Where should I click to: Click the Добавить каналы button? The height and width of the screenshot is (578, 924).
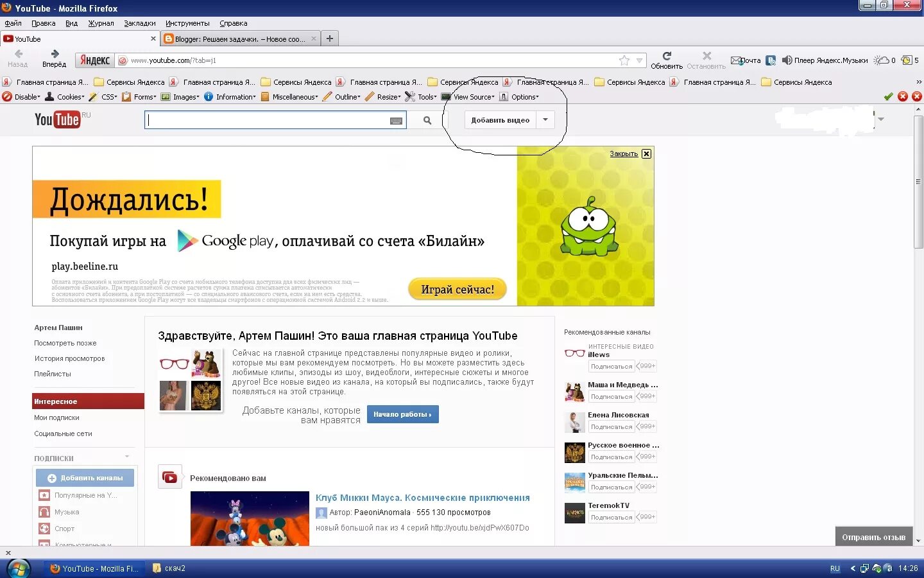85,478
